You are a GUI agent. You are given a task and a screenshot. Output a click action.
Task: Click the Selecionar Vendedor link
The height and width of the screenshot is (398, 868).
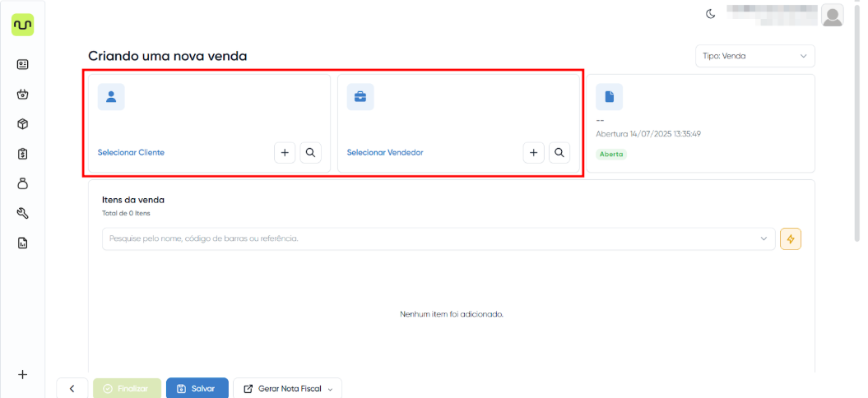point(385,153)
